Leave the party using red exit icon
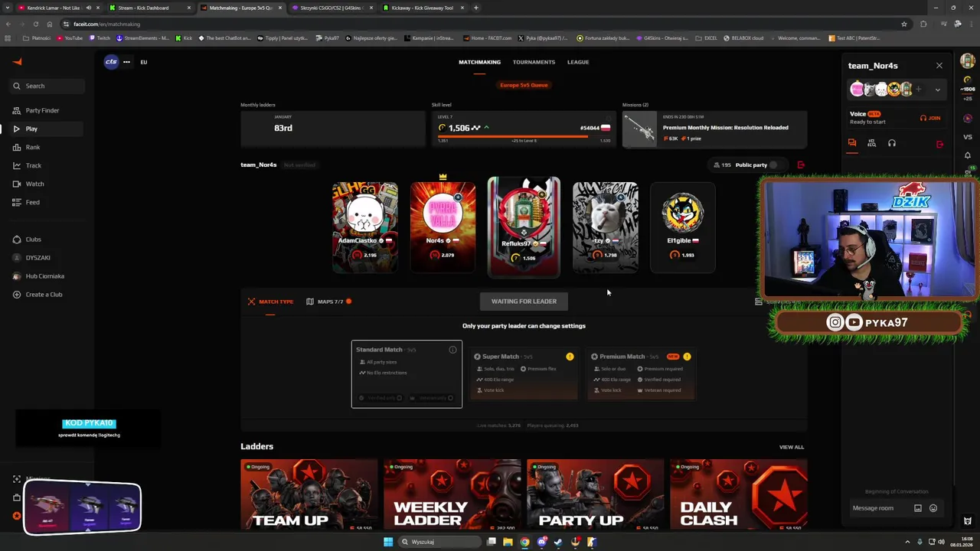The height and width of the screenshot is (551, 980). click(x=801, y=165)
